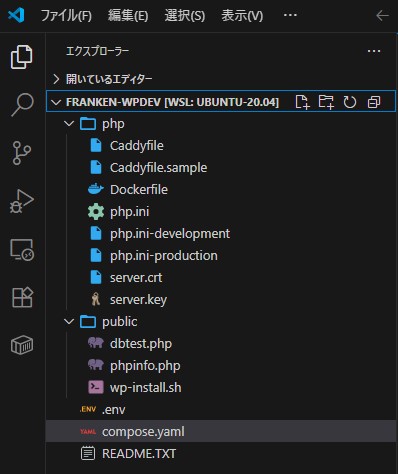Click the VS Code logo icon
398x474 pixels.
tap(16, 15)
